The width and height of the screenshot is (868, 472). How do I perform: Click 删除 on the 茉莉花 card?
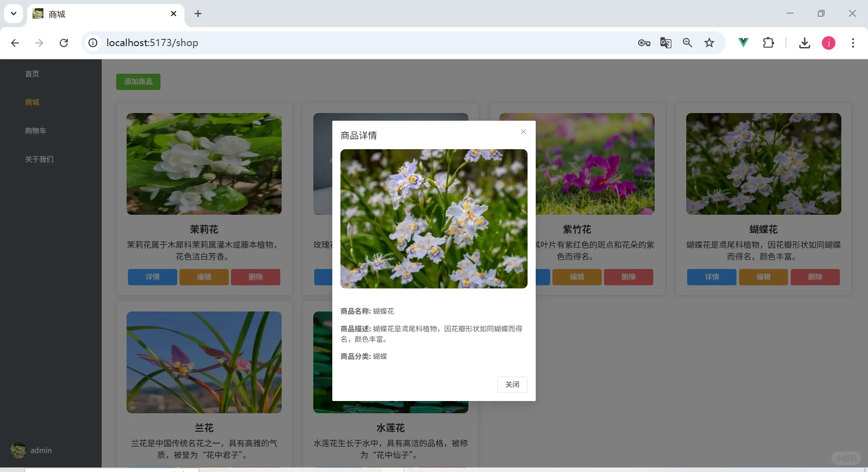(x=255, y=277)
